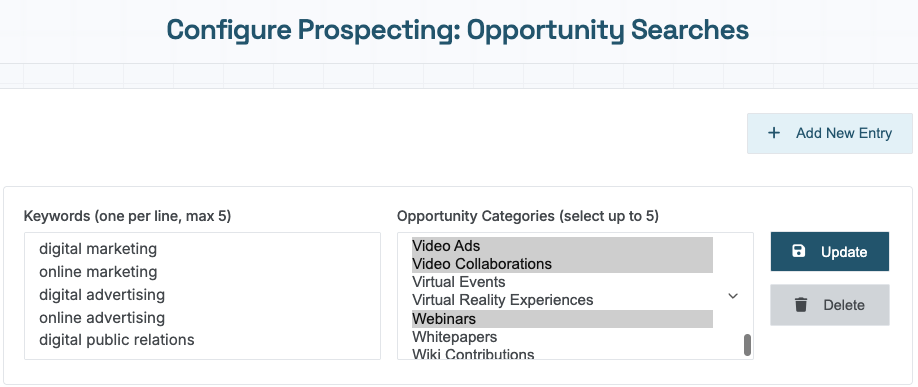
Task: Select the Video Ads category option
Action: tap(562, 246)
